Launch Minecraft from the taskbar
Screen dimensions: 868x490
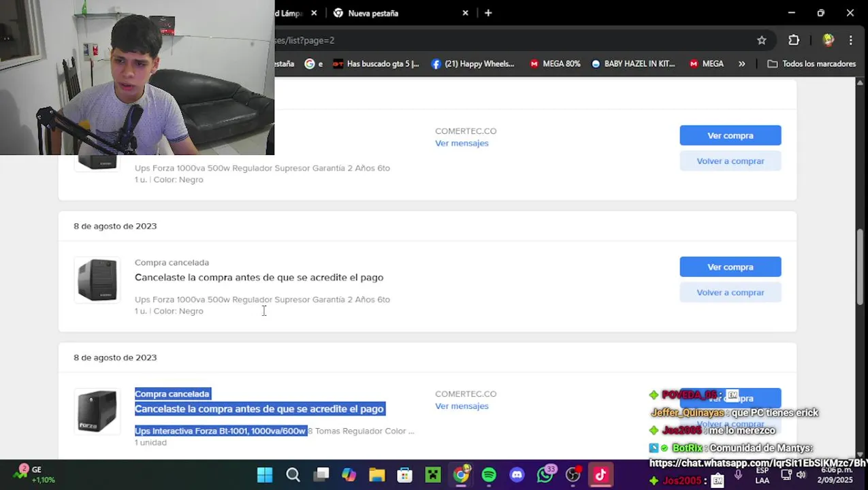click(x=433, y=474)
